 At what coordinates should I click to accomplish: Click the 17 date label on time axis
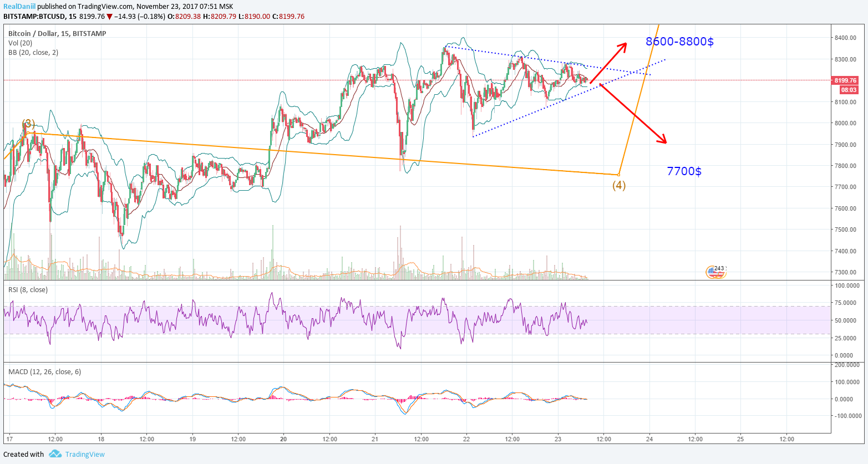tap(9, 440)
